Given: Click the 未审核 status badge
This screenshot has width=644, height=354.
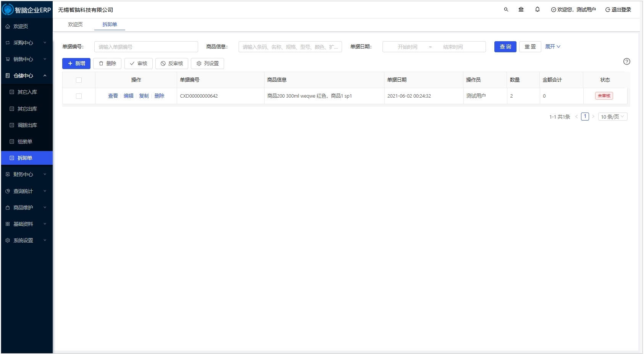Looking at the screenshot, I should point(603,96).
